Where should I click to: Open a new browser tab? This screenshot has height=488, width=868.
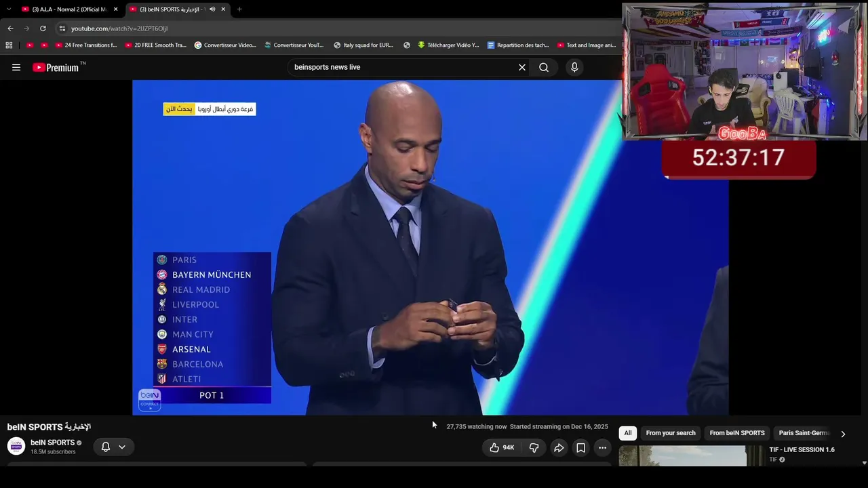pos(239,9)
